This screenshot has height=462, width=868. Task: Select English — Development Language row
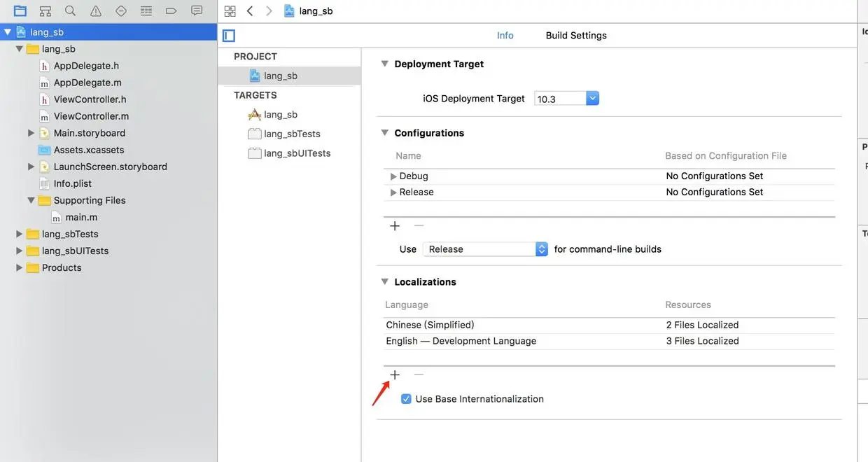click(609, 341)
